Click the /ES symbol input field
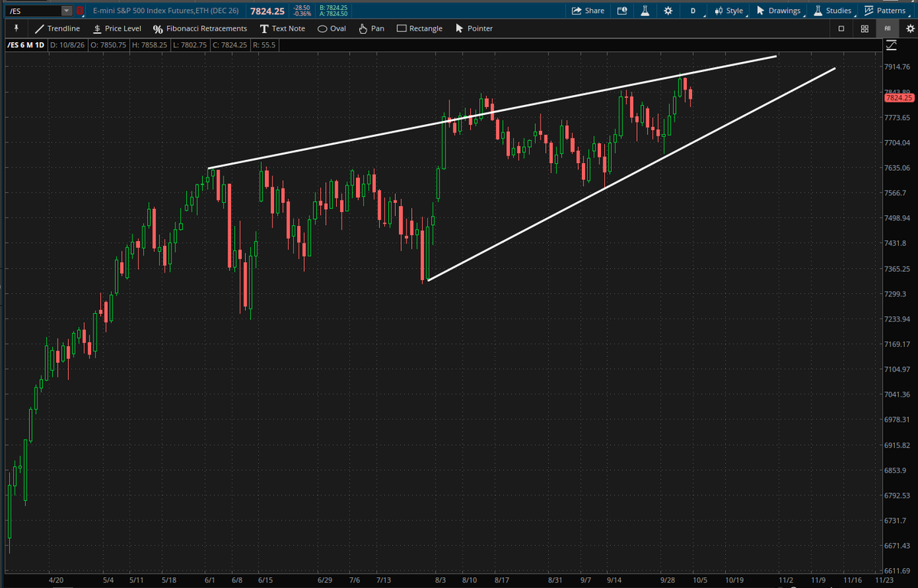Viewport: 918px width, 588px height. (33, 11)
